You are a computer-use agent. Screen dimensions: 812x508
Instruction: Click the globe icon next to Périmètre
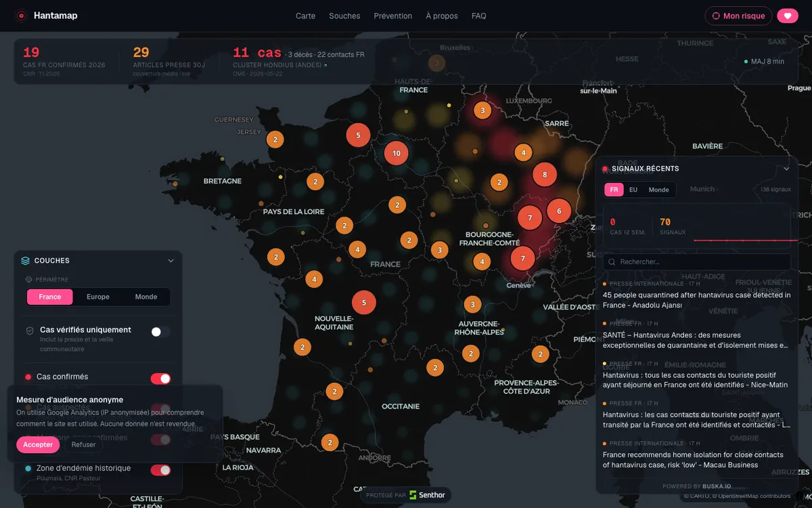(28, 279)
